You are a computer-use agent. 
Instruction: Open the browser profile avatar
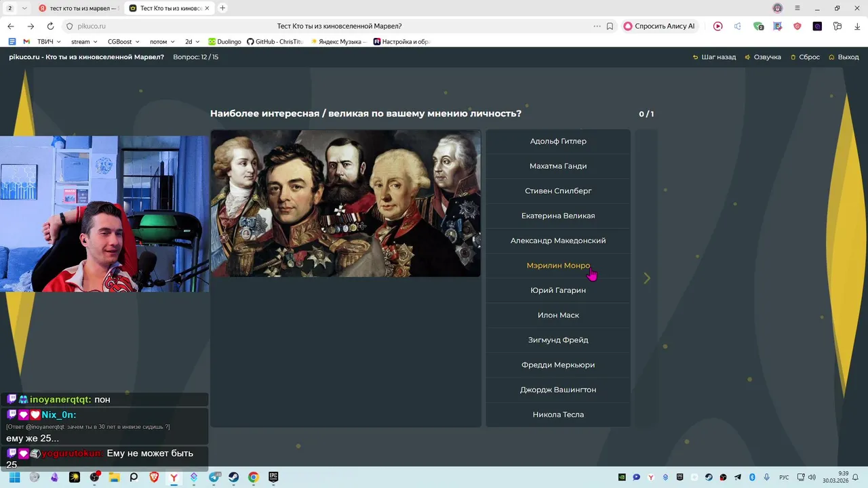(778, 8)
